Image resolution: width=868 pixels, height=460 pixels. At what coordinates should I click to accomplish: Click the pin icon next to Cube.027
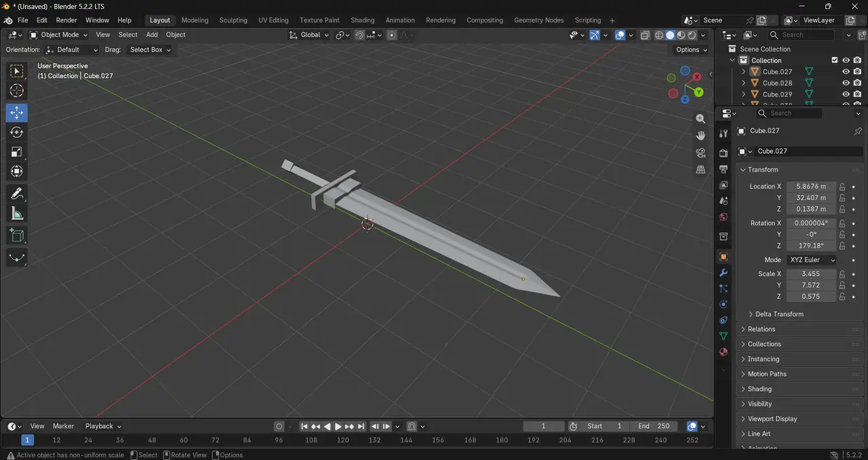tap(858, 131)
